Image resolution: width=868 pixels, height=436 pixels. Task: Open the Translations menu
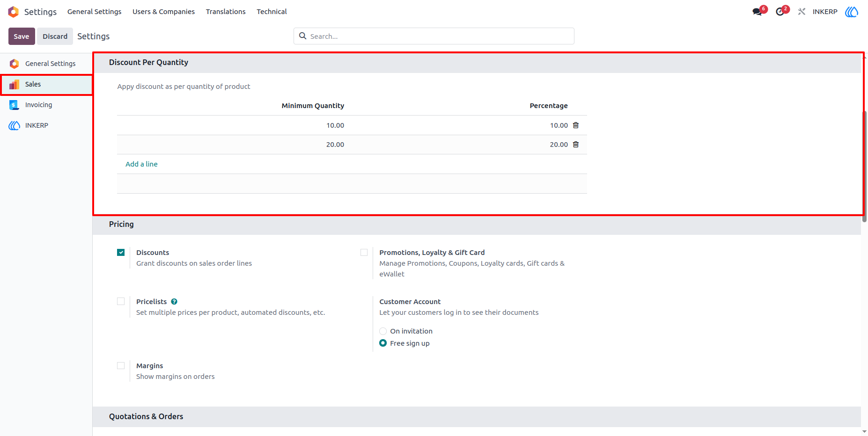[226, 12]
